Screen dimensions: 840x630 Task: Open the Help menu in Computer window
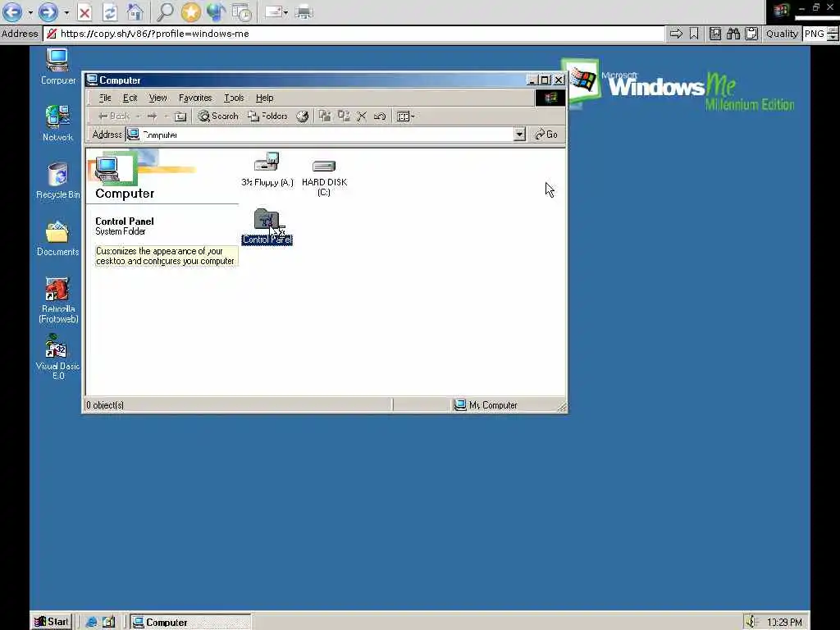pos(264,98)
